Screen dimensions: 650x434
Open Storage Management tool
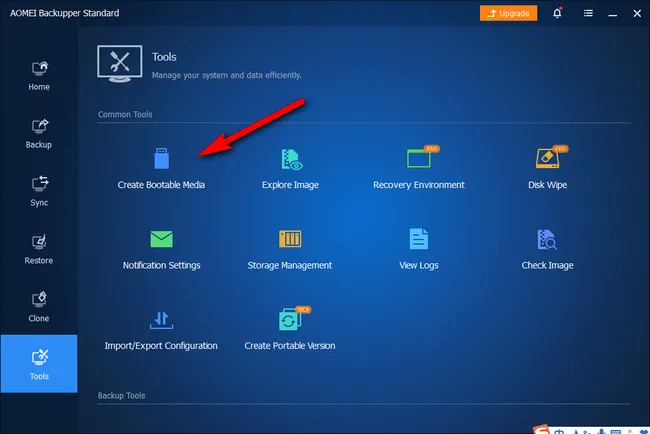(x=290, y=239)
